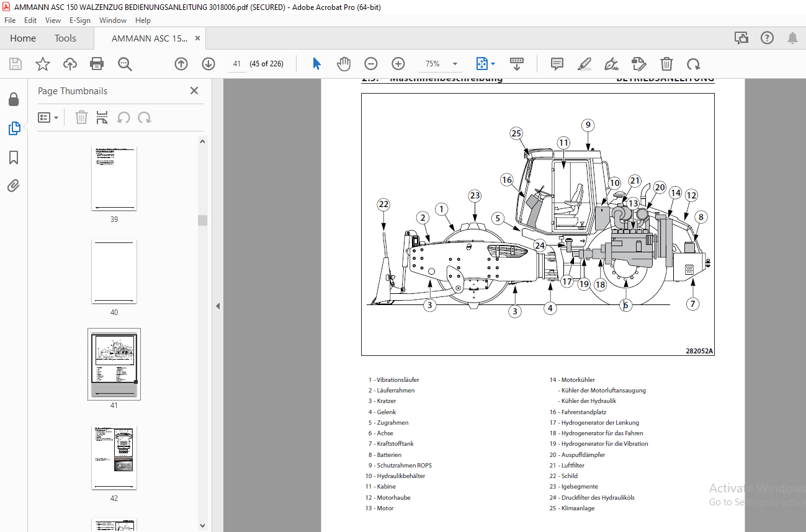Select page 42 thumbnail

[x=114, y=458]
